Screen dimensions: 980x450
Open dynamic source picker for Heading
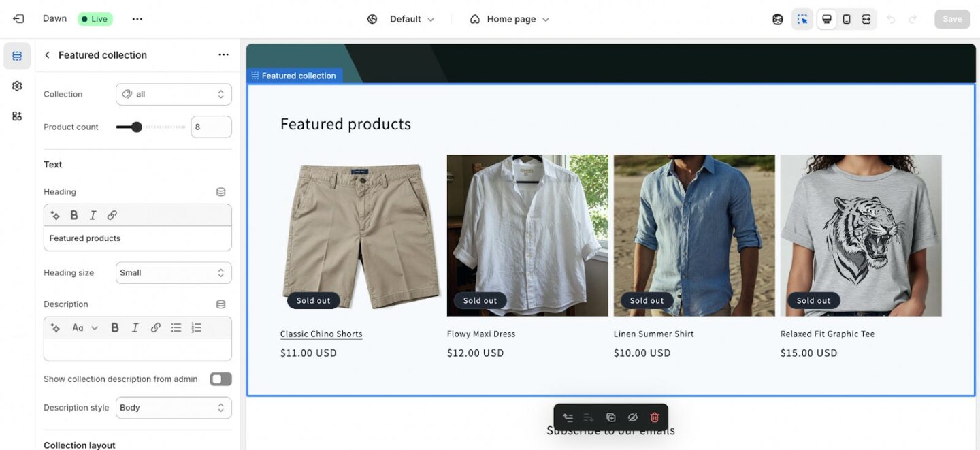220,191
